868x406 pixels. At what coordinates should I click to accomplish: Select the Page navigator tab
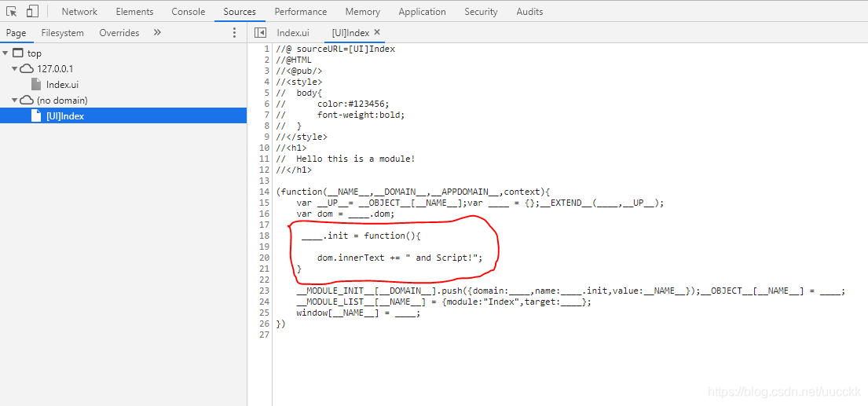(16, 33)
